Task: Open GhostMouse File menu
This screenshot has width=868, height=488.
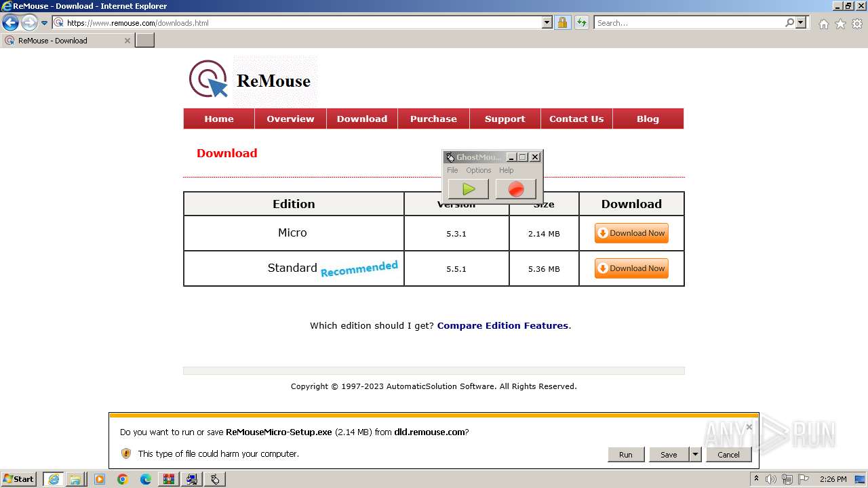Action: pyautogui.click(x=452, y=170)
